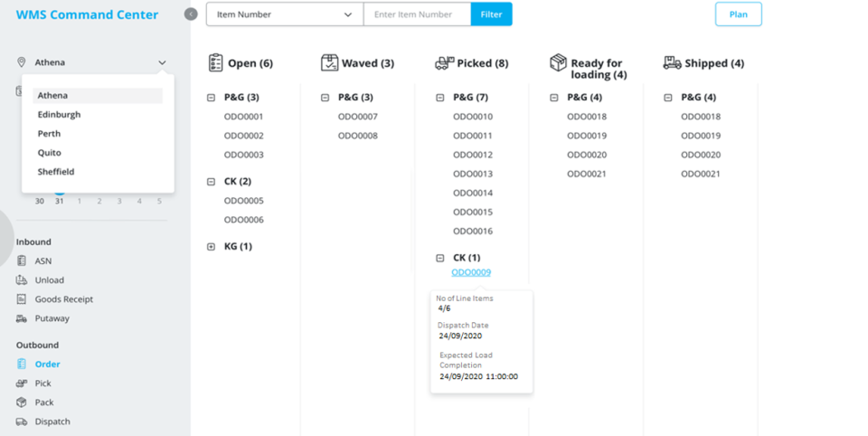The image size is (868, 436).
Task: Select calendar day 30
Action: 39,201
